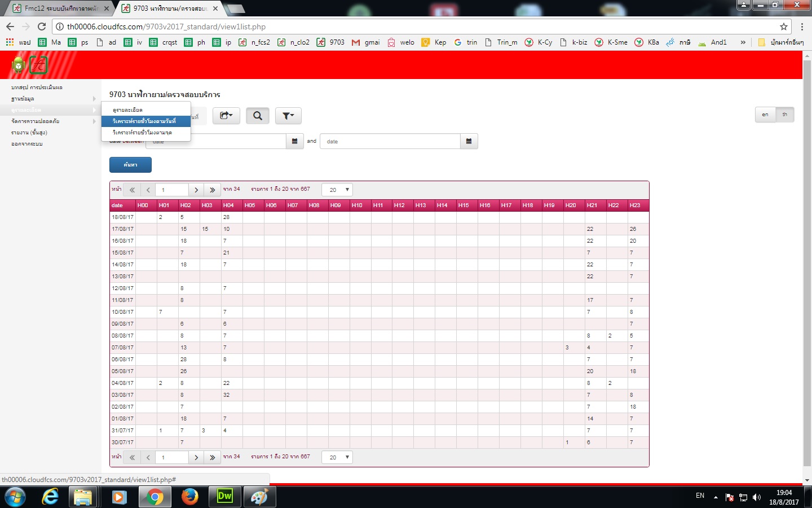Screen dimensions: 812x508
Task: Go to previous page in bottom pager
Action: pyautogui.click(x=148, y=458)
